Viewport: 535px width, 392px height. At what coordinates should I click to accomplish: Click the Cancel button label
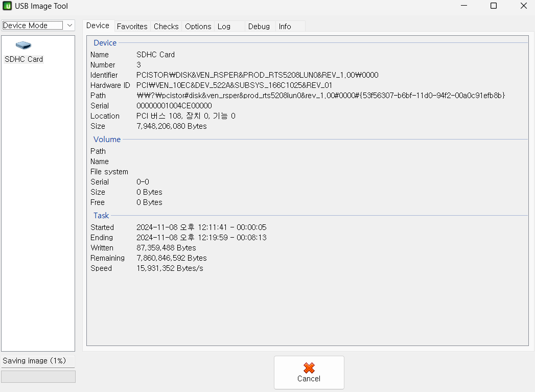pyautogui.click(x=309, y=379)
